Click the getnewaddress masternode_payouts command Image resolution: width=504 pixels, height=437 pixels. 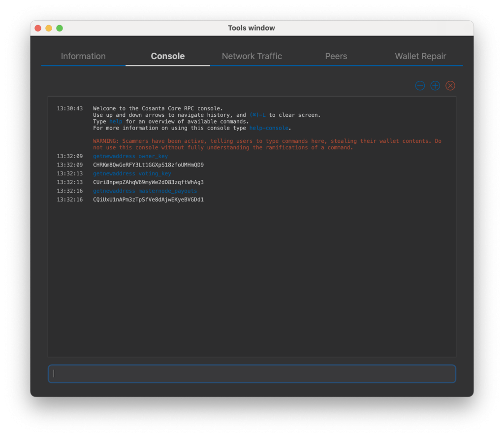click(145, 191)
